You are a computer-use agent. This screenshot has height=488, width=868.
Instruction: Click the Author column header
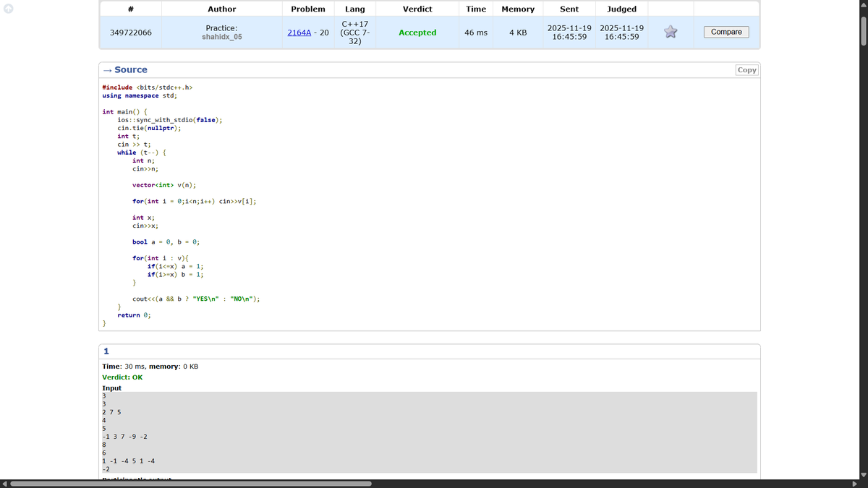tap(221, 9)
